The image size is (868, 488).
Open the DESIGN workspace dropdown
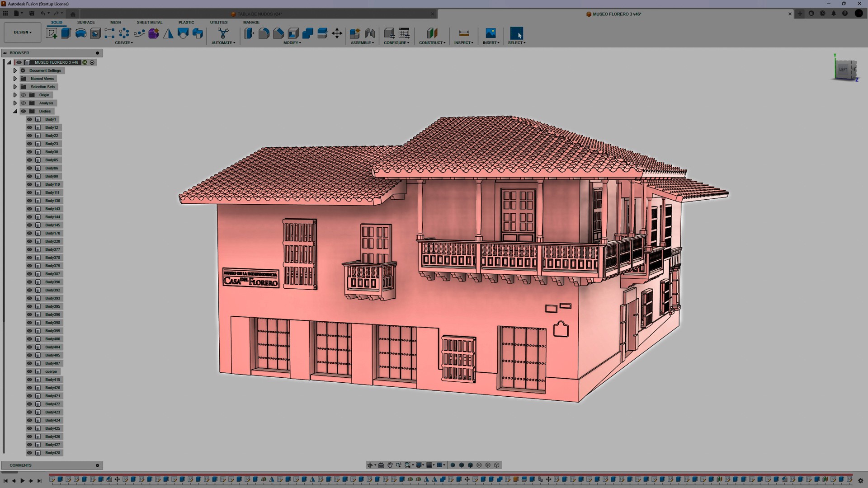click(22, 33)
